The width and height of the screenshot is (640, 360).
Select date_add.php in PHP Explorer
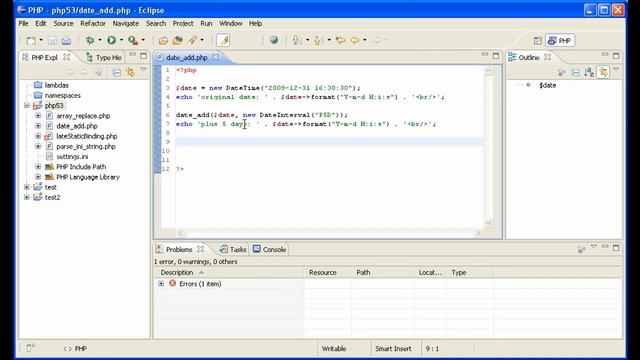click(72, 126)
